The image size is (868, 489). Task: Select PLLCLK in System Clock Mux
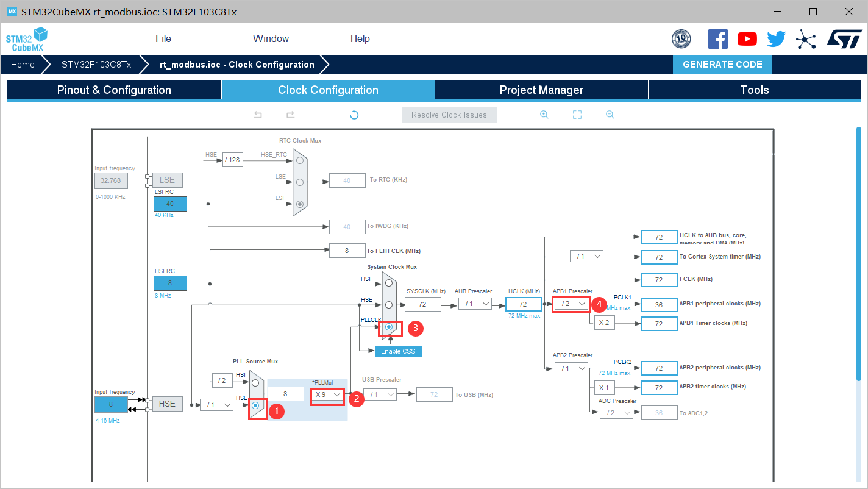point(388,327)
